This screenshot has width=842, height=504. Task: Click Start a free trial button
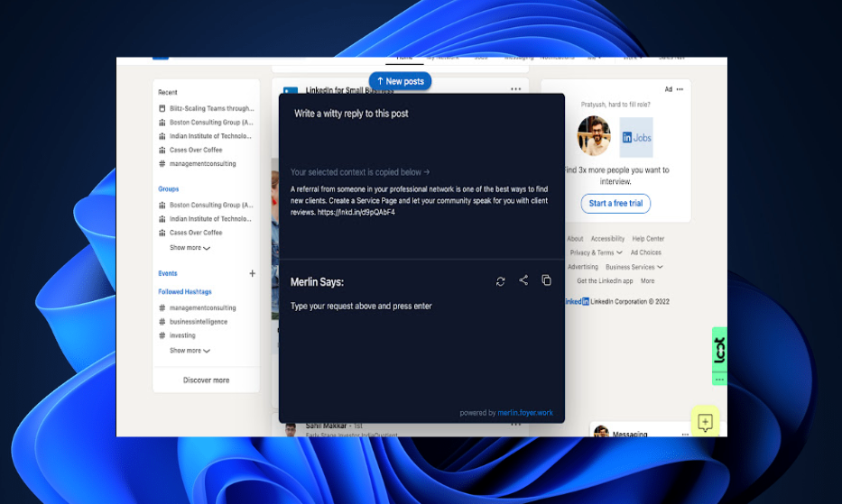tap(615, 204)
